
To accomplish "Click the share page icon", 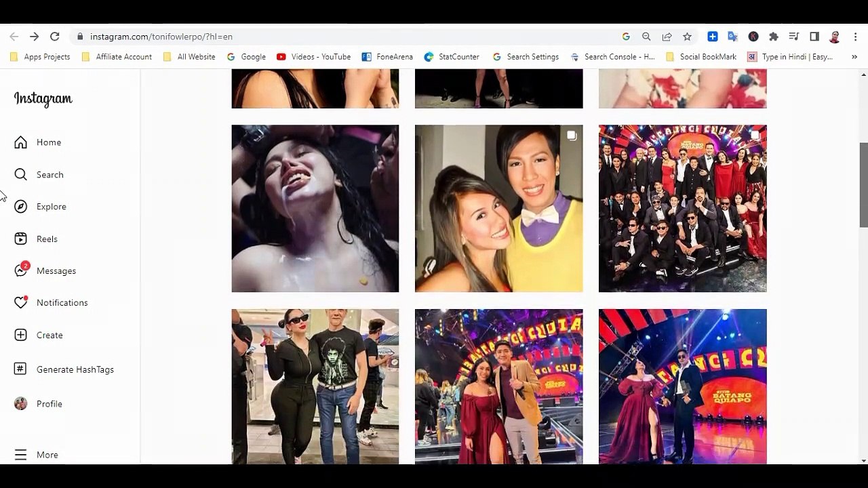I will click(x=667, y=37).
